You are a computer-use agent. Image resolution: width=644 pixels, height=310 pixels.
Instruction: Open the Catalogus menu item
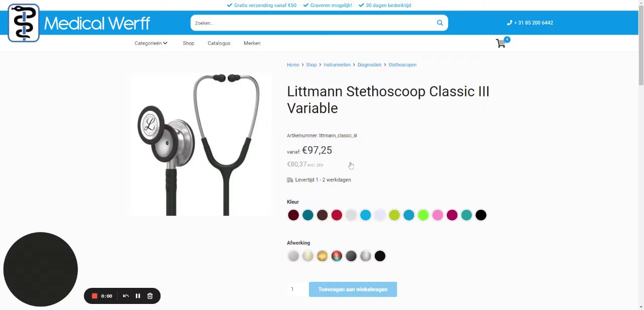click(219, 43)
